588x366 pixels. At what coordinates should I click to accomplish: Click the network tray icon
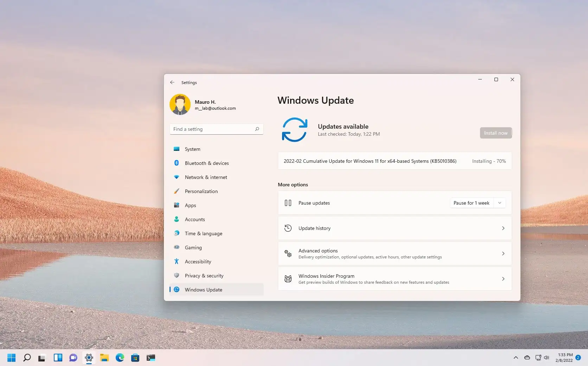538,358
